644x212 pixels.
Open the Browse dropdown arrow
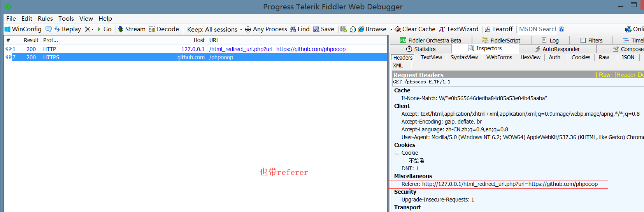391,30
